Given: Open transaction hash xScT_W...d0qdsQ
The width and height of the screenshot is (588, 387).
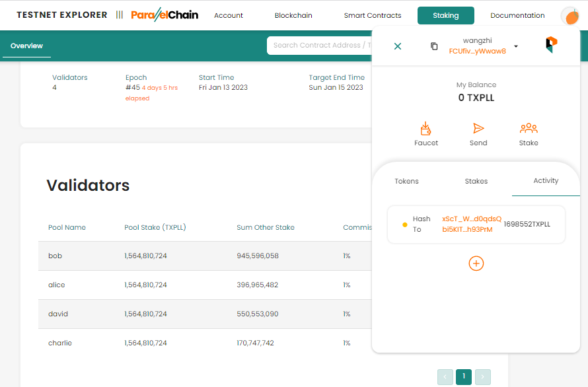Looking at the screenshot, I should [471, 219].
